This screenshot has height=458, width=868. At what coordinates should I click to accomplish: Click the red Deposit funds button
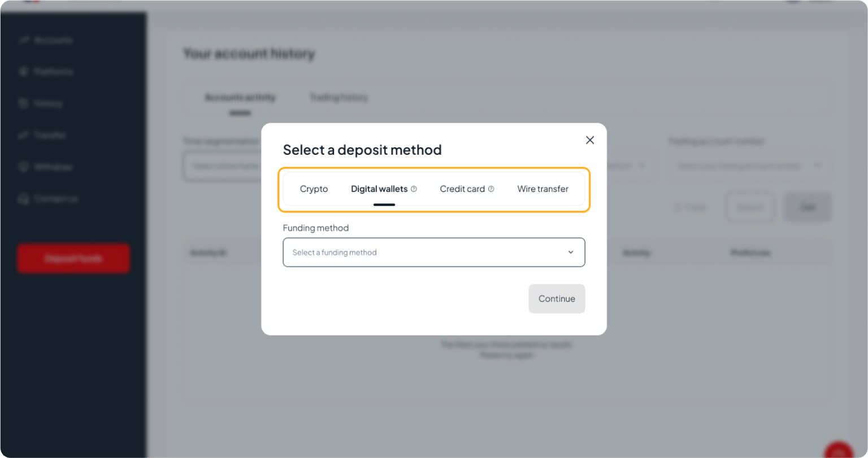pyautogui.click(x=73, y=258)
